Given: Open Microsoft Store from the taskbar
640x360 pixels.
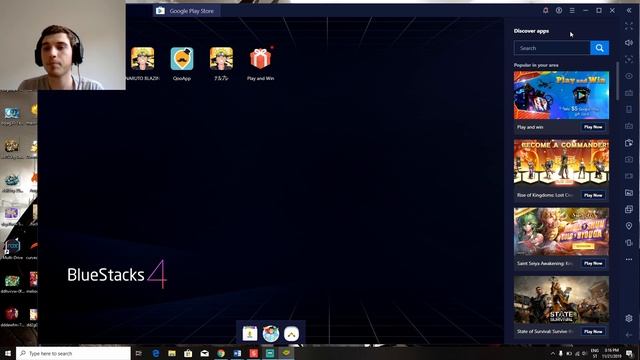Looking at the screenshot, I should pyautogui.click(x=188, y=353).
